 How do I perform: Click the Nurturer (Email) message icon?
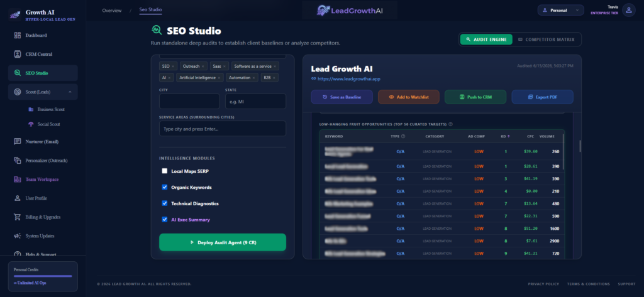tap(17, 141)
